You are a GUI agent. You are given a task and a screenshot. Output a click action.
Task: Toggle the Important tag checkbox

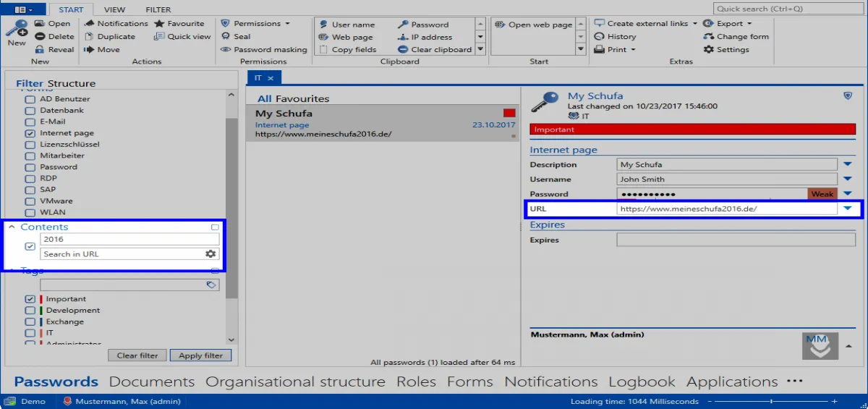[x=30, y=299]
